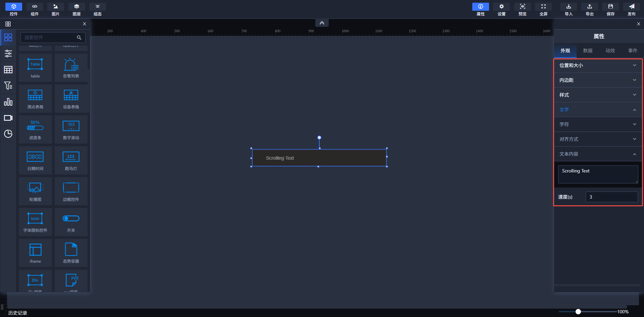Select the 边框控件 border widget
The width and height of the screenshot is (644, 317).
(71, 191)
